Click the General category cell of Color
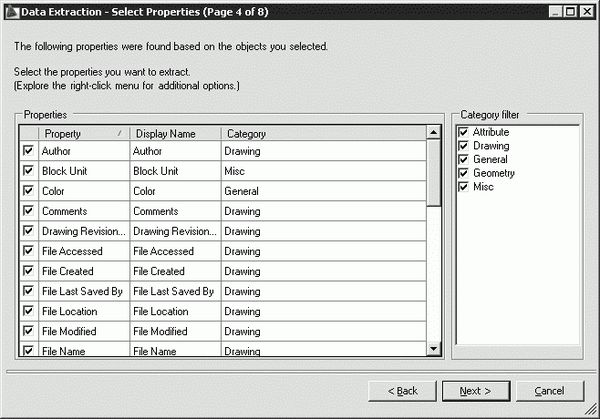Viewport: 600px width, 419px height. [324, 191]
